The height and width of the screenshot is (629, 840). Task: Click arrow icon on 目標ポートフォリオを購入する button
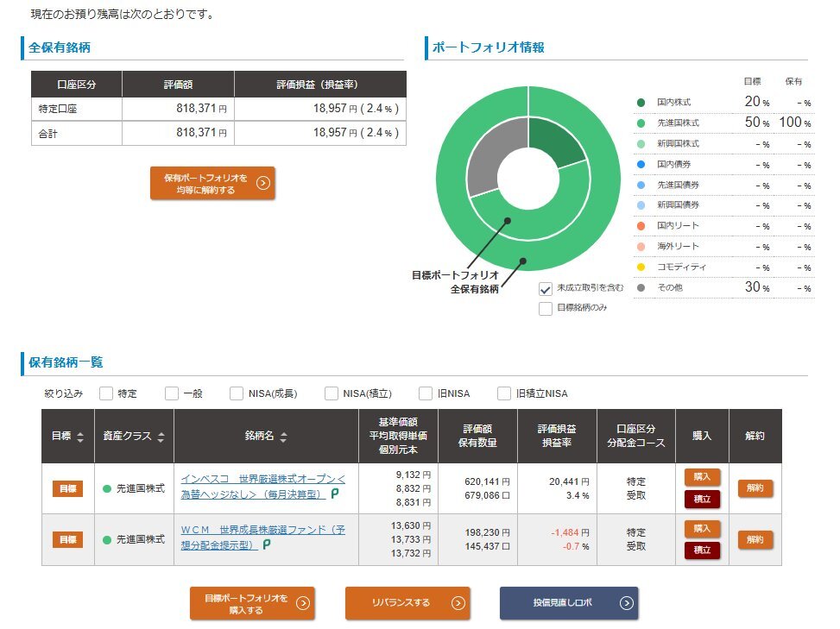tap(302, 603)
